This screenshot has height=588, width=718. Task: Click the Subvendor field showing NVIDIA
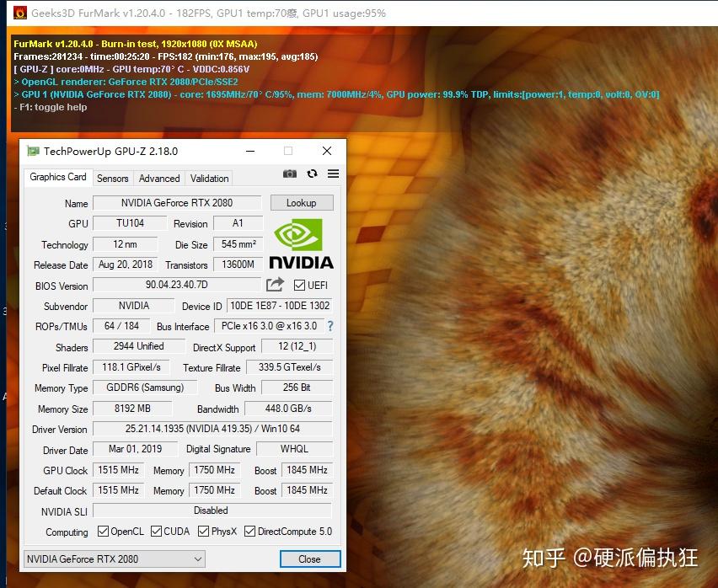click(x=134, y=305)
